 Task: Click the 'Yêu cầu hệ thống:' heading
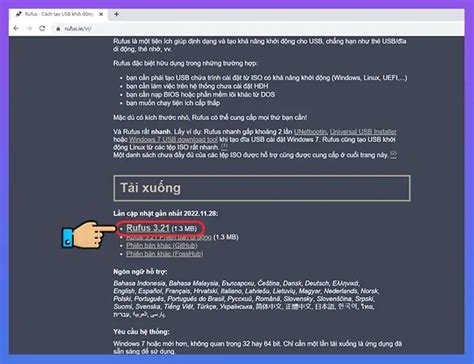tap(141, 332)
